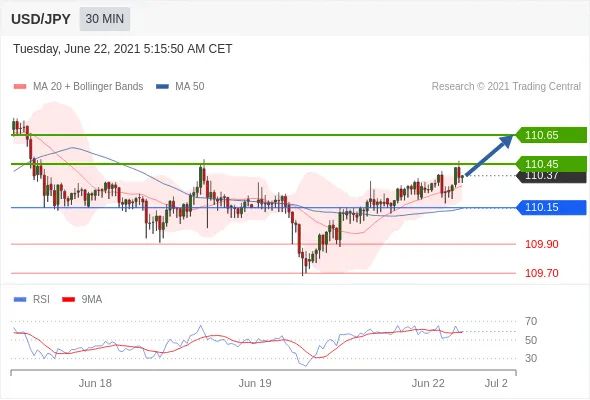This screenshot has height=400, width=590.
Task: Click the Jun 18 date axis label
Action: (x=95, y=383)
